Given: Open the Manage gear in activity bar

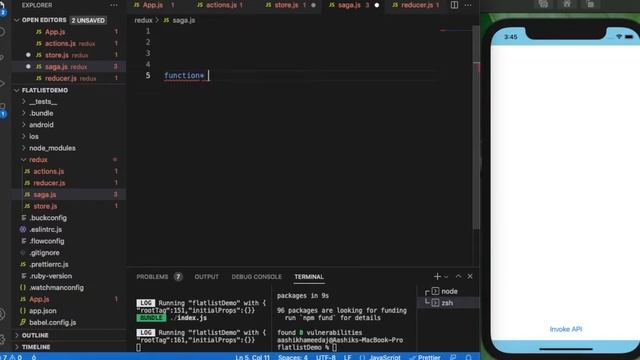Looking at the screenshot, I should coord(2,339).
